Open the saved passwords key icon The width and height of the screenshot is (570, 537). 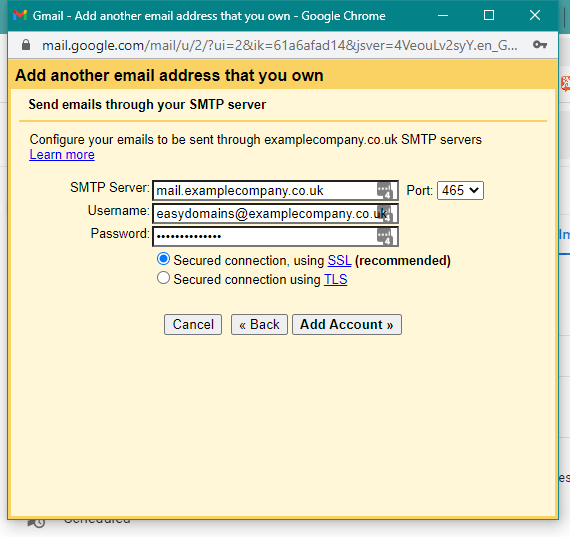click(540, 45)
